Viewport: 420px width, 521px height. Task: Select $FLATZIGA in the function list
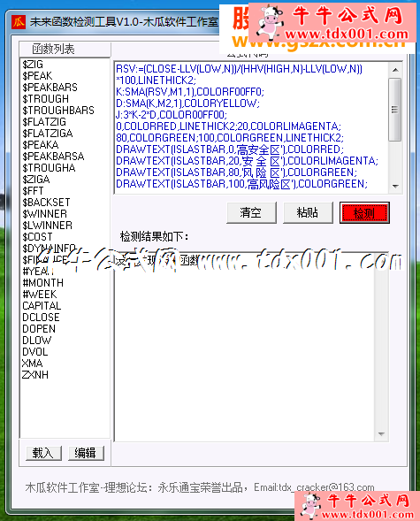pos(48,134)
